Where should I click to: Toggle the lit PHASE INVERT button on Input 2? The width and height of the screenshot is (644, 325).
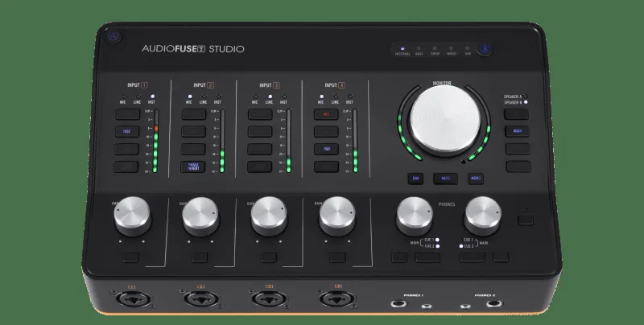tap(193, 167)
